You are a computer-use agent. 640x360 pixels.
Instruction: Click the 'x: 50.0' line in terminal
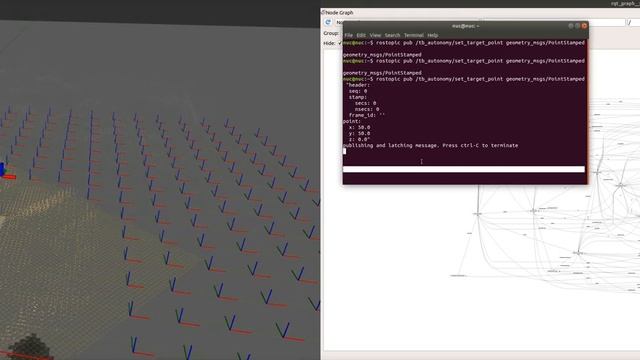click(359, 127)
